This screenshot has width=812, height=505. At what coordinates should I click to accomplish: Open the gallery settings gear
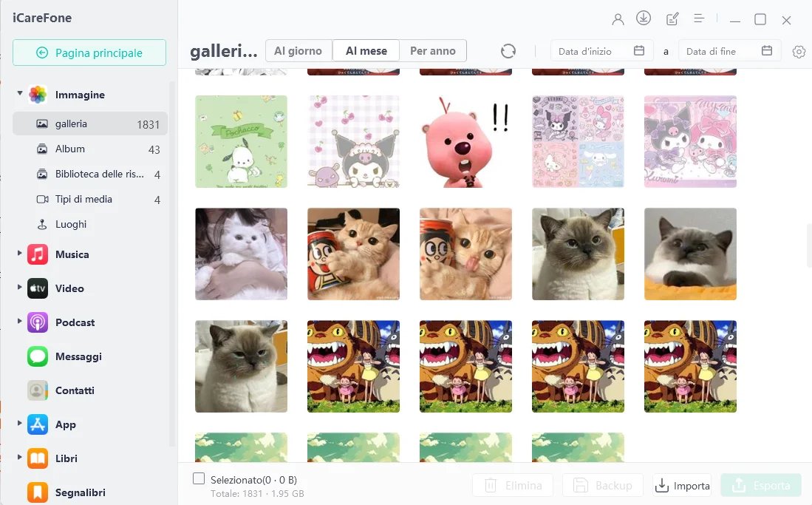click(x=799, y=52)
